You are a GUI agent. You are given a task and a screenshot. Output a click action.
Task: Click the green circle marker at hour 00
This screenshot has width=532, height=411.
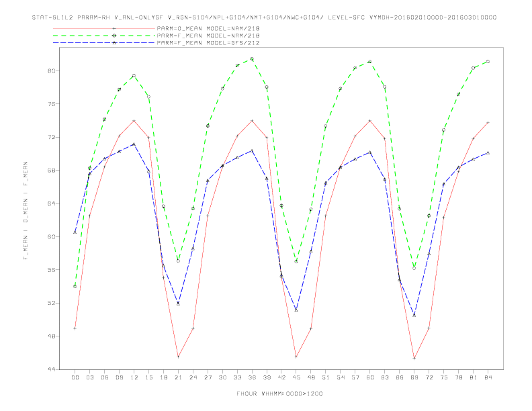coord(75,287)
